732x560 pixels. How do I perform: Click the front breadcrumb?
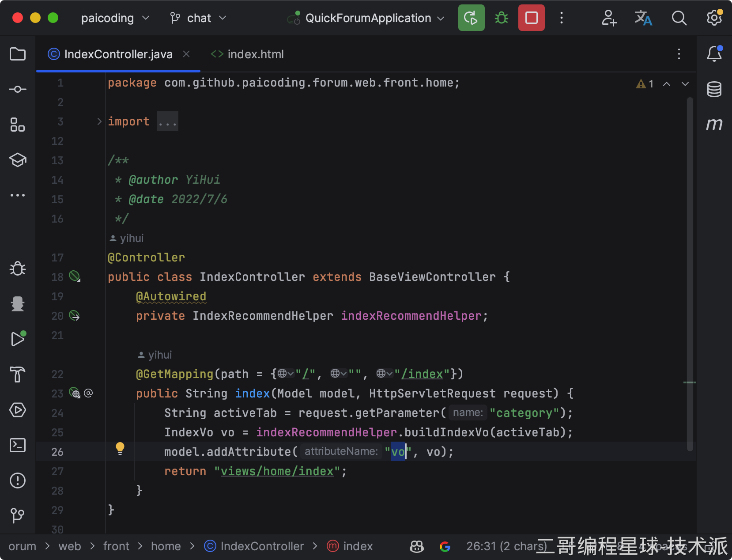point(116,546)
